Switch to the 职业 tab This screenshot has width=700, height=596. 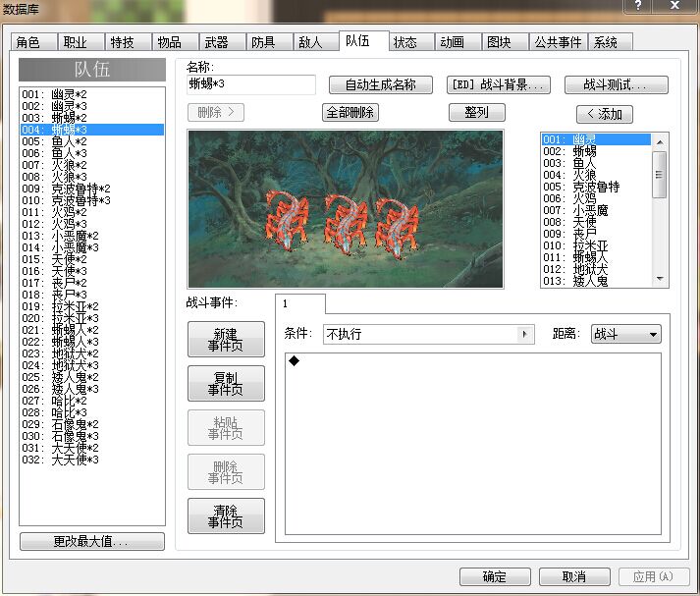[81, 42]
